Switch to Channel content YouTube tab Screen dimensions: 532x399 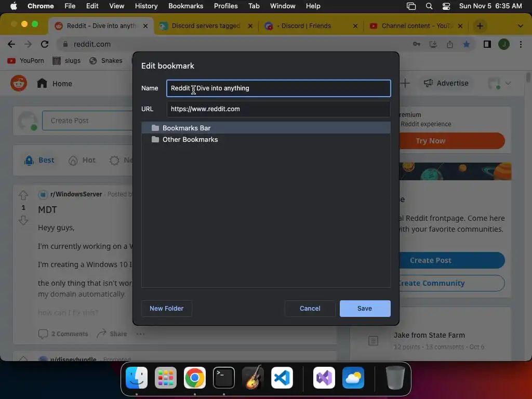tap(417, 26)
